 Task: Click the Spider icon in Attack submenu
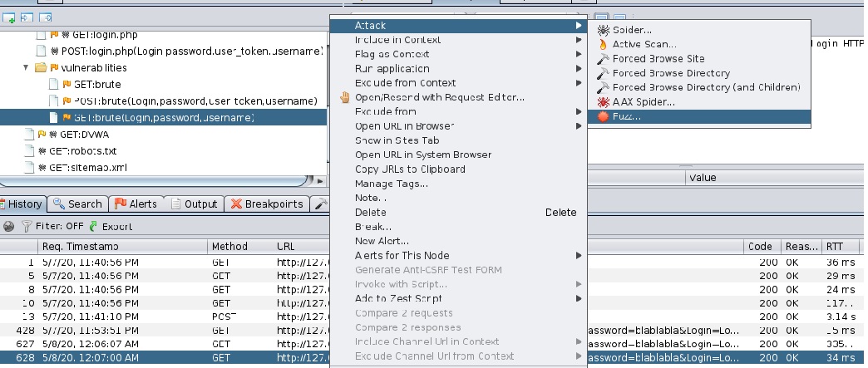click(603, 30)
